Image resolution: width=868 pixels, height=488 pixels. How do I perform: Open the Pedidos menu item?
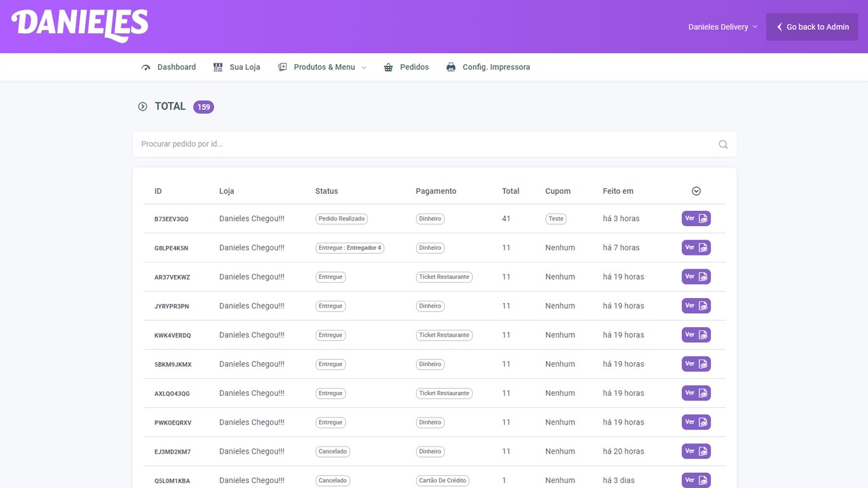pyautogui.click(x=406, y=67)
